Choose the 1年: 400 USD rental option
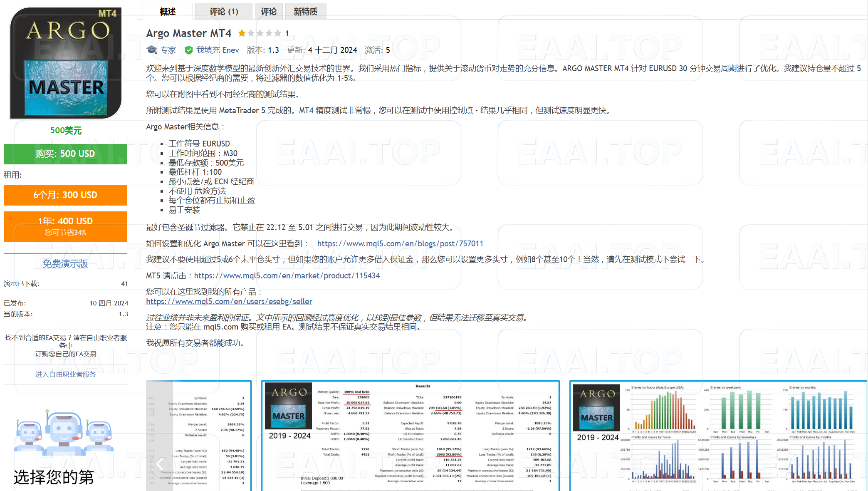 pos(65,221)
